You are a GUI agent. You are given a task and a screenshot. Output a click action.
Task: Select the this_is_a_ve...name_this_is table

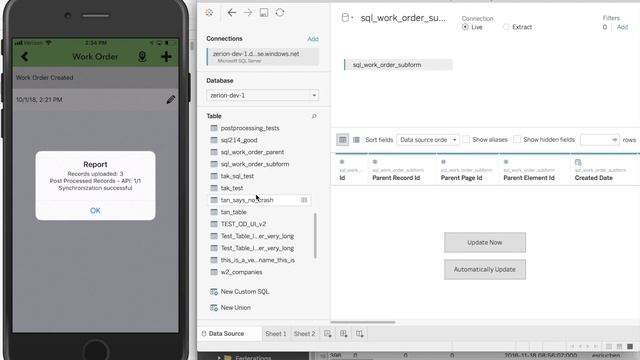pyautogui.click(x=258, y=260)
